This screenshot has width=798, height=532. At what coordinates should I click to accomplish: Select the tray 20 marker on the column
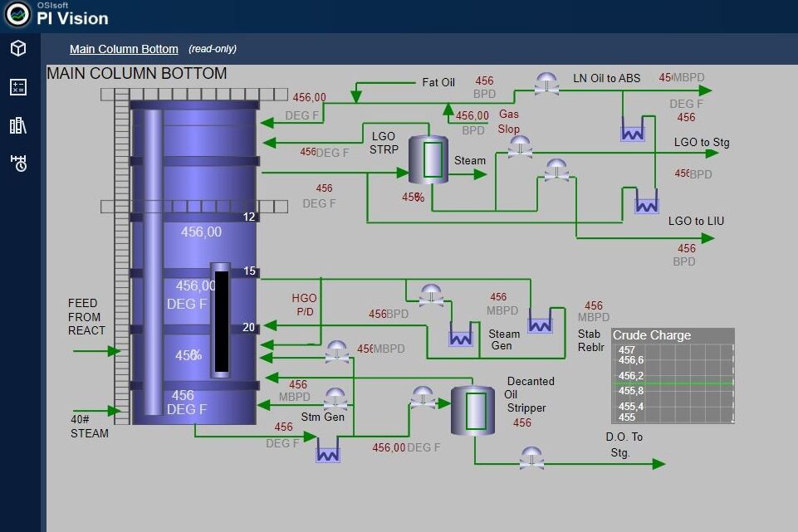(x=249, y=327)
